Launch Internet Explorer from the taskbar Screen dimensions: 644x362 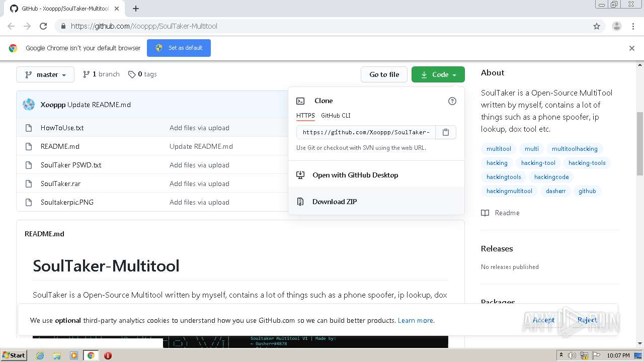pos(40,355)
